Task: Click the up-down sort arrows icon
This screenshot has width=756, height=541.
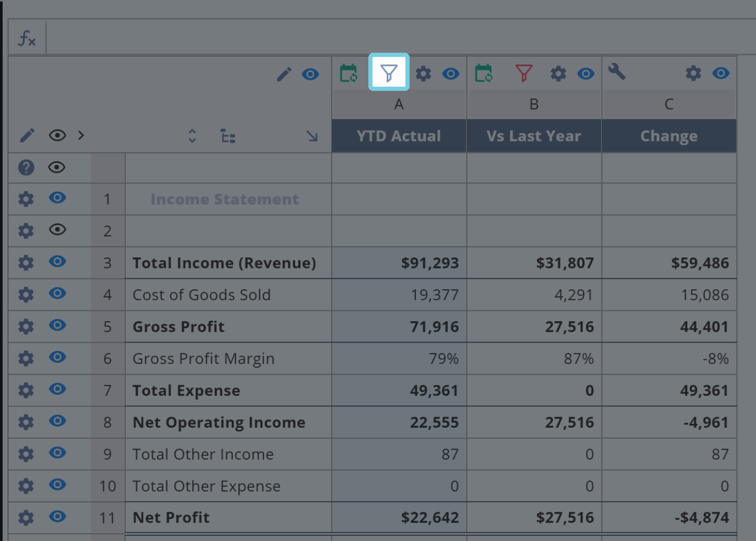Action: [192, 136]
